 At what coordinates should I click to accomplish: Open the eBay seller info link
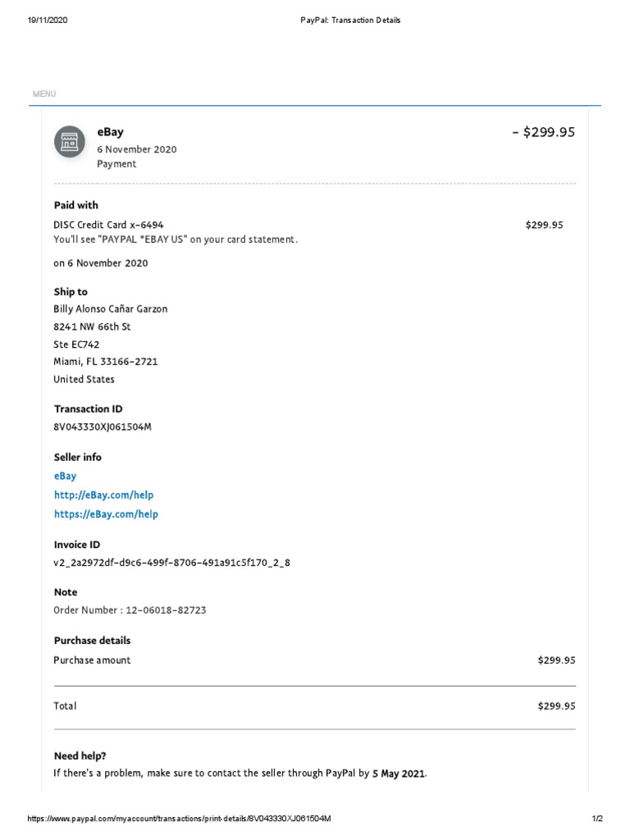(x=66, y=476)
